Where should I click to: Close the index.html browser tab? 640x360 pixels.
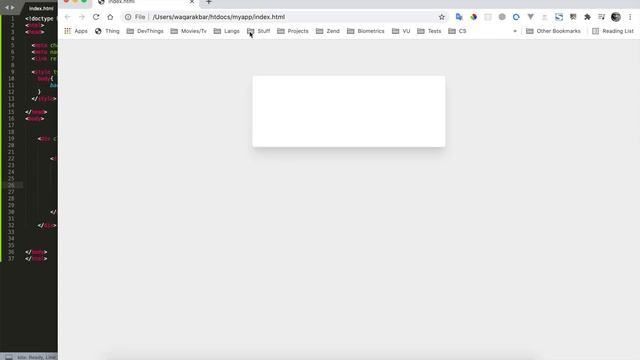pyautogui.click(x=192, y=2)
